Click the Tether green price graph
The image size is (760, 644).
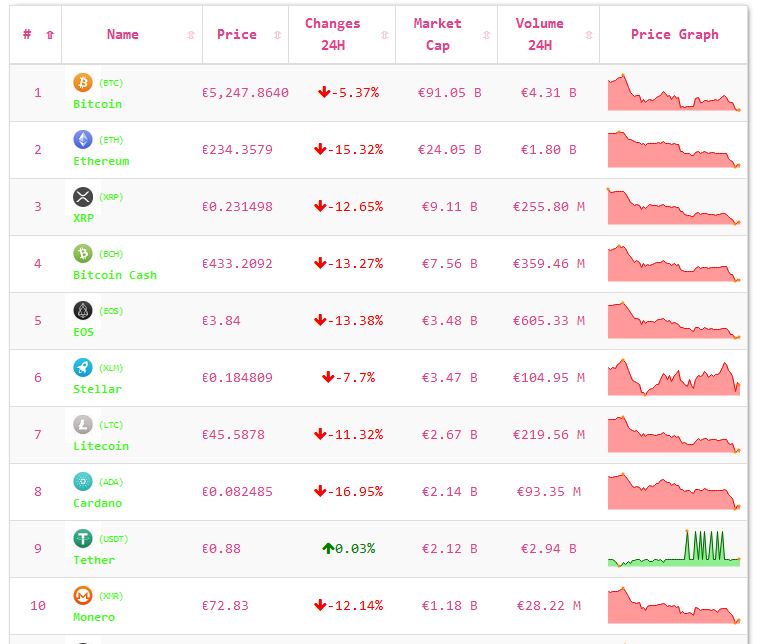(674, 549)
